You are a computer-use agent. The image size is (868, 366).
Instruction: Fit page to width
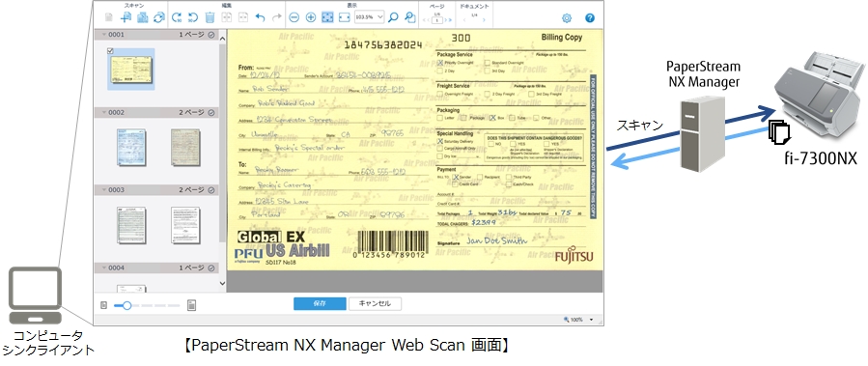point(345,17)
